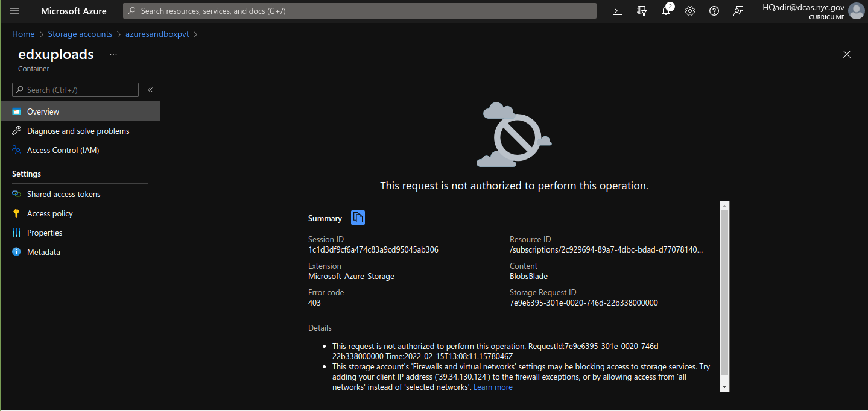This screenshot has height=411, width=868.
Task: Click the error panel scrollbar thumb
Action: (725, 292)
